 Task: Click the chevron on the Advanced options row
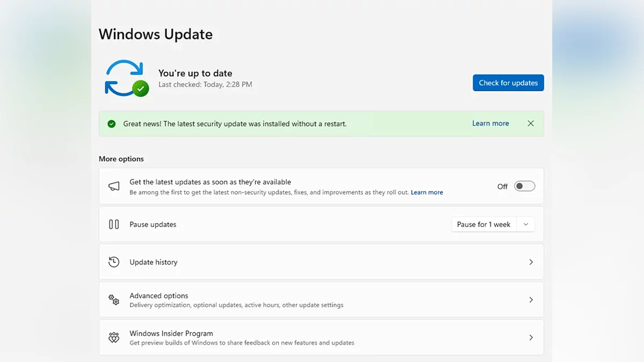(531, 300)
